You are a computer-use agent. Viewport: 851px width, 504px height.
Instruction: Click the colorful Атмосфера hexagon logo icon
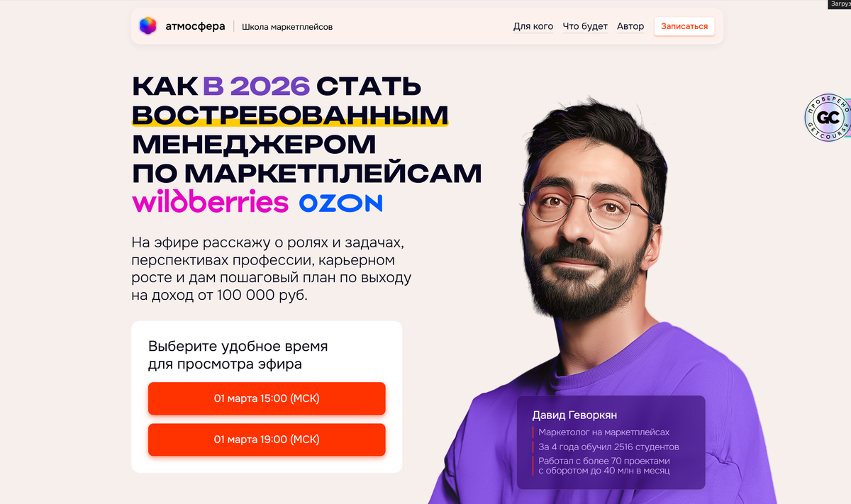[x=148, y=26]
